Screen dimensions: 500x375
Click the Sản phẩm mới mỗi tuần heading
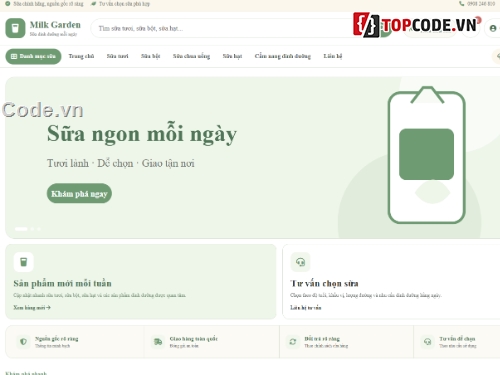62,283
